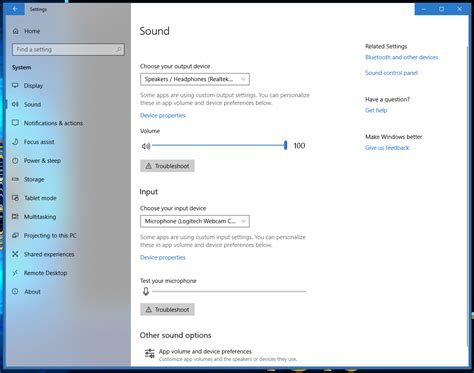474x373 pixels.
Task: Click the Tablet mode icon
Action: coord(15,198)
